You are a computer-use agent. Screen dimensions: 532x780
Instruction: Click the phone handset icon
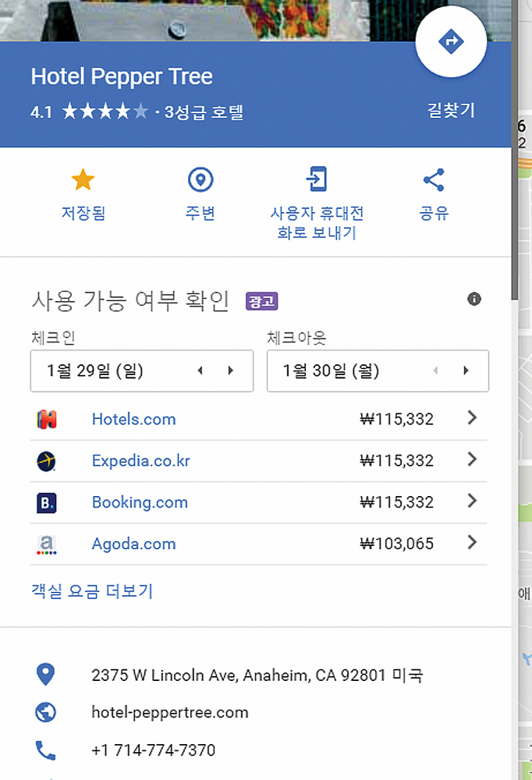click(x=45, y=750)
